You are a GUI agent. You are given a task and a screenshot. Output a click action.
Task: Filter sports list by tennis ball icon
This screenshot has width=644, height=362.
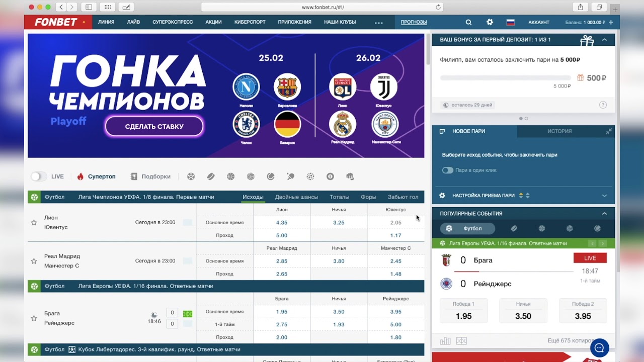271,176
